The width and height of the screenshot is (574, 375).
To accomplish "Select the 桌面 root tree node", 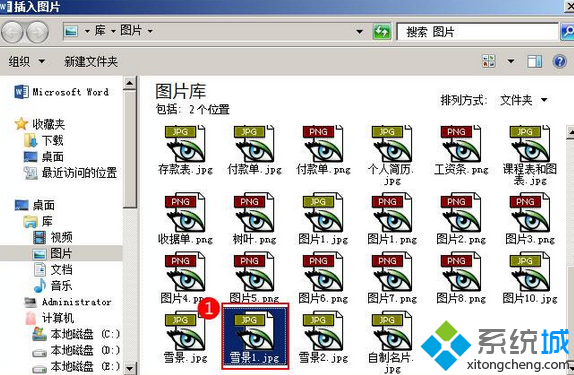I will click(x=35, y=205).
